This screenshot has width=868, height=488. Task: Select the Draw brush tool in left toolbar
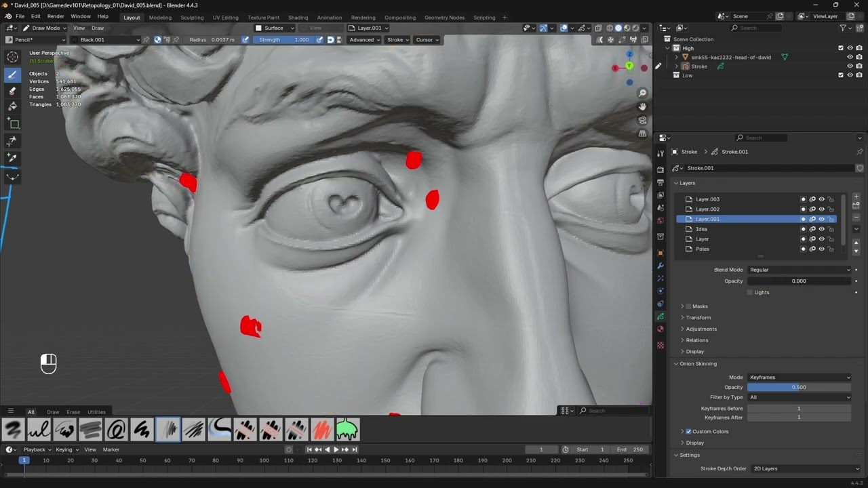click(12, 75)
